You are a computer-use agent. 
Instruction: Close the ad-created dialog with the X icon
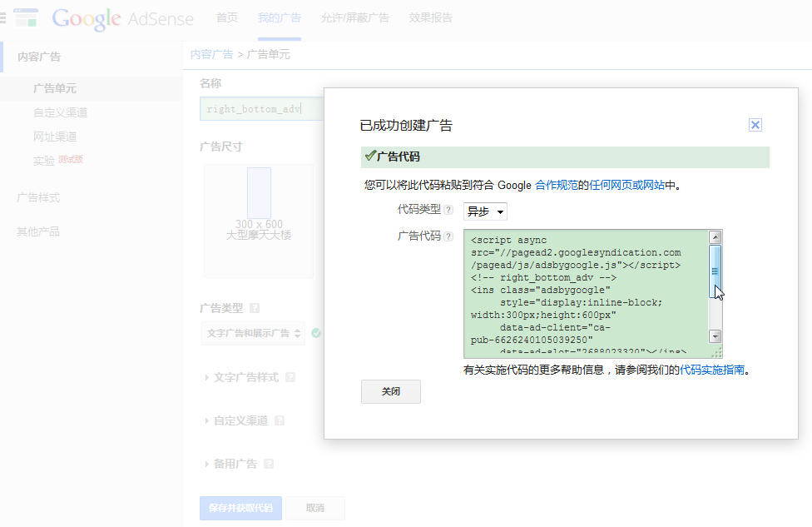(755, 125)
